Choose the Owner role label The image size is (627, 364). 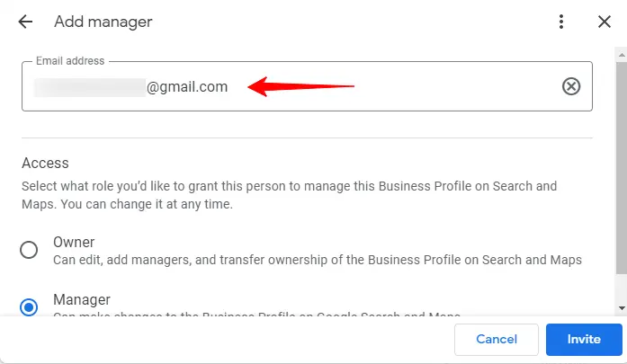coord(74,242)
